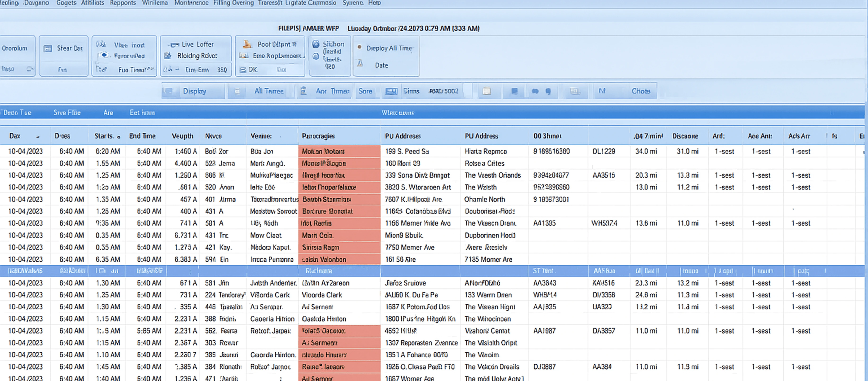
Task: Switch to the Are tab
Action: pyautogui.click(x=108, y=113)
